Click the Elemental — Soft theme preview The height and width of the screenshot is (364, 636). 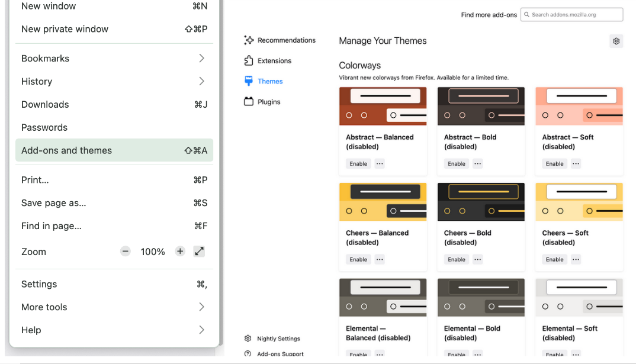(x=579, y=298)
